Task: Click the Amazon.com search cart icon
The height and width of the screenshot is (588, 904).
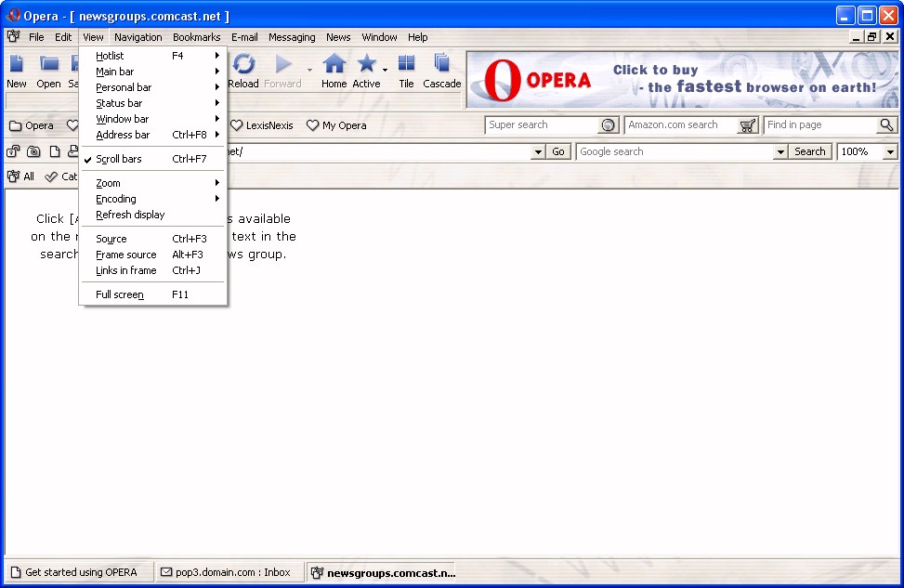Action: (x=747, y=125)
